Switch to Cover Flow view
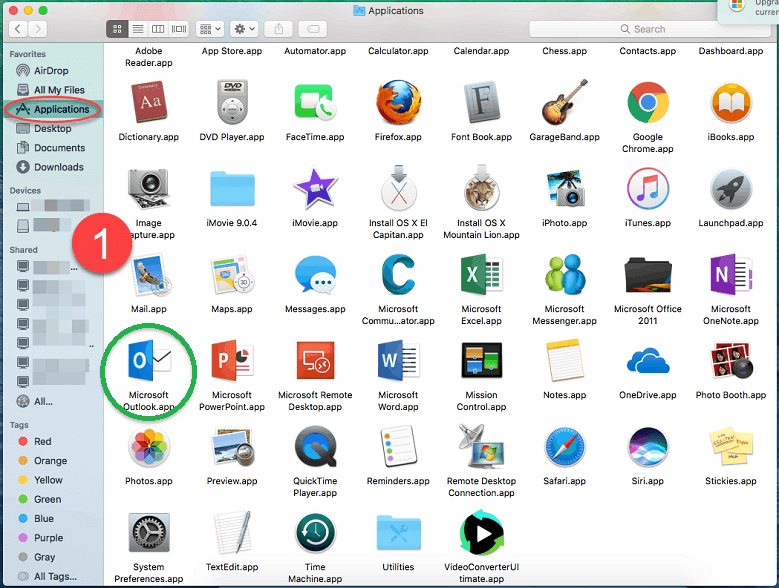 click(179, 29)
